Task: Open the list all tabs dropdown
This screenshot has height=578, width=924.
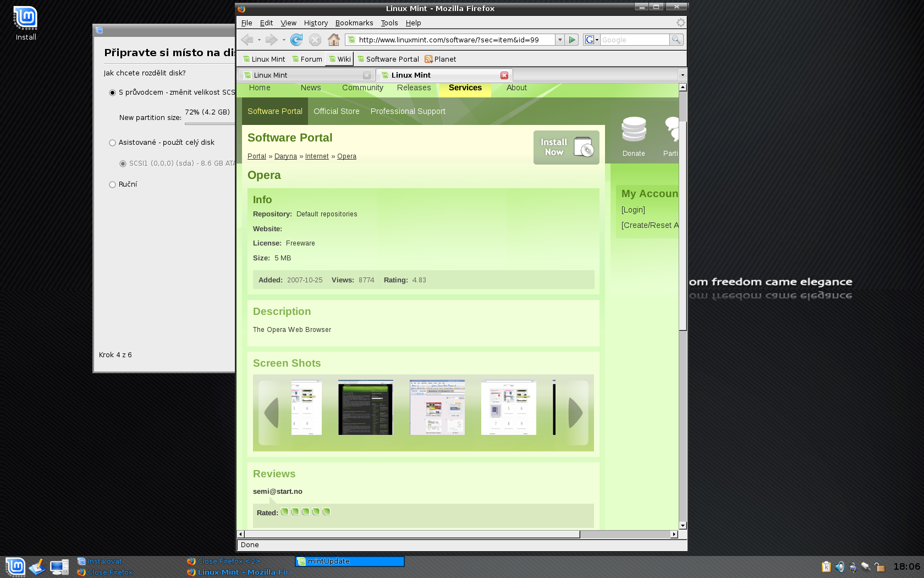Action: tap(683, 75)
